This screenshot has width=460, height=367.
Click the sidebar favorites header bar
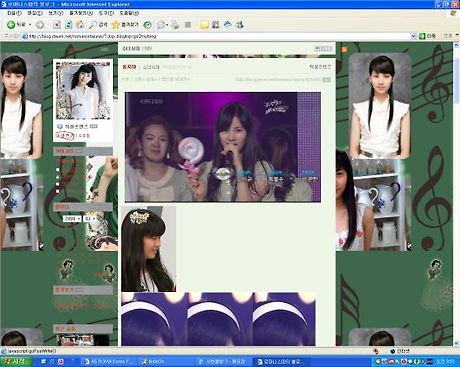click(x=83, y=290)
